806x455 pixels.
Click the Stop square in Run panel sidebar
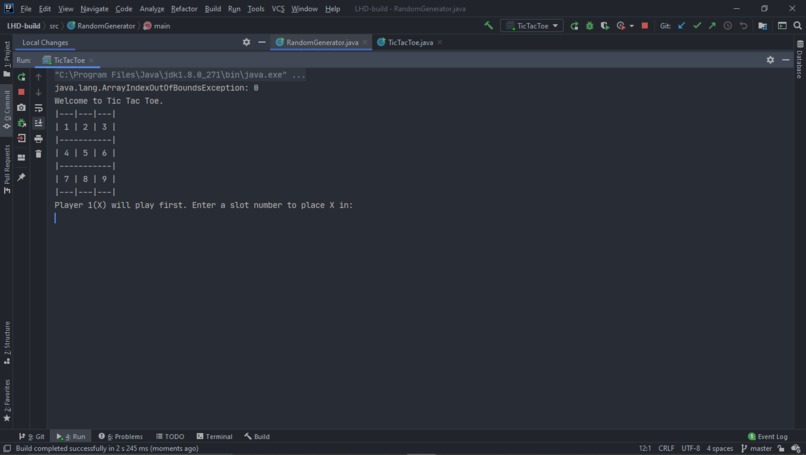[21, 92]
